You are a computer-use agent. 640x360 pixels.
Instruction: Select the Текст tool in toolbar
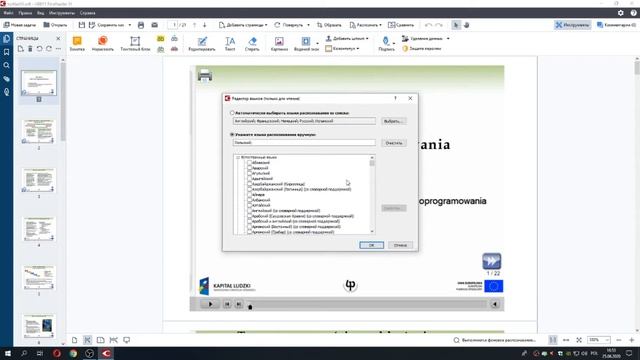click(230, 44)
